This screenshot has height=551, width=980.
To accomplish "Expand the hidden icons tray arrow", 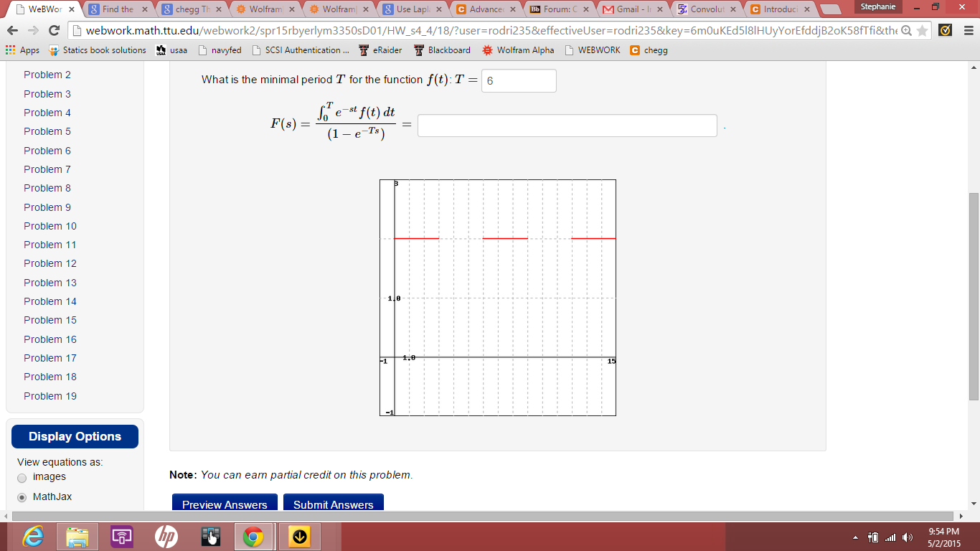I will tap(854, 536).
